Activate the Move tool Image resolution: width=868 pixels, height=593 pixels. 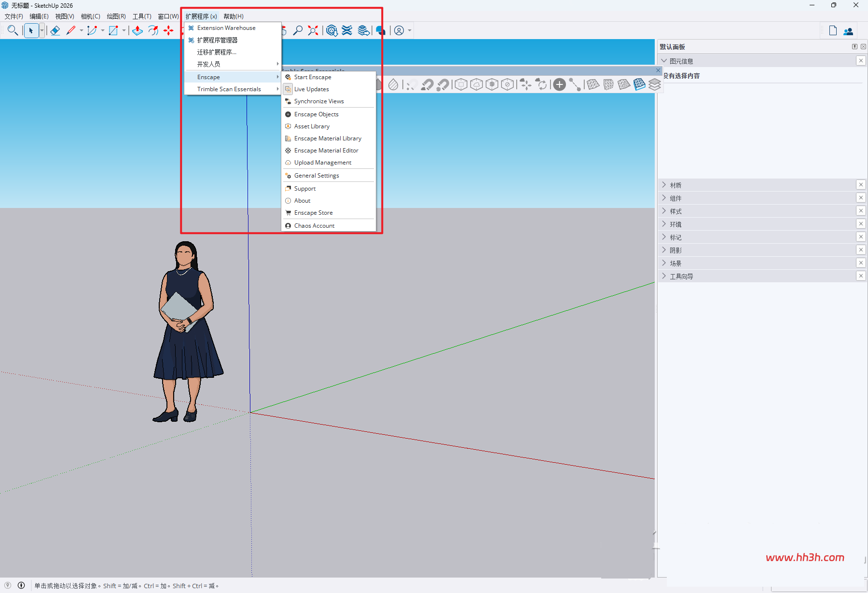pyautogui.click(x=168, y=30)
